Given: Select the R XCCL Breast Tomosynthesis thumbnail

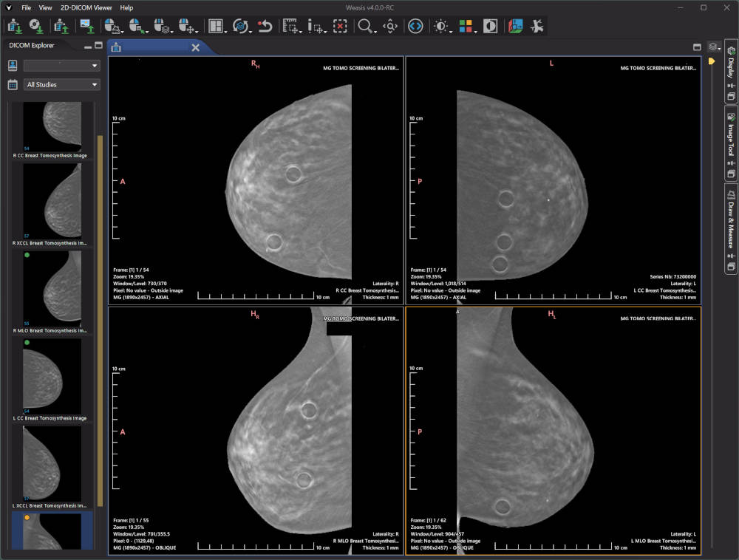Looking at the screenshot, I should click(52, 205).
